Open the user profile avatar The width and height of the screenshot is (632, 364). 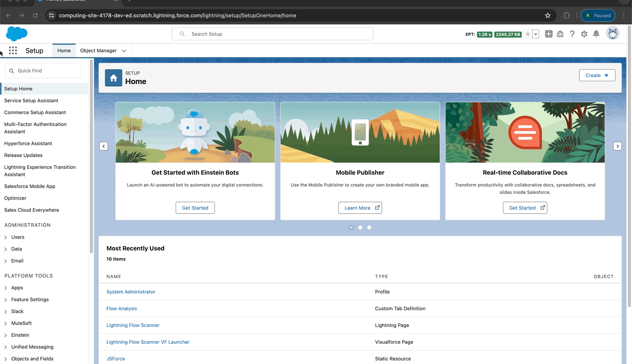pyautogui.click(x=613, y=33)
